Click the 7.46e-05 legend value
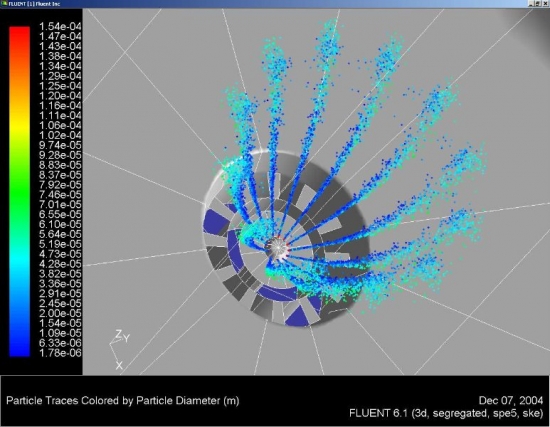The image size is (550, 427). coord(60,194)
